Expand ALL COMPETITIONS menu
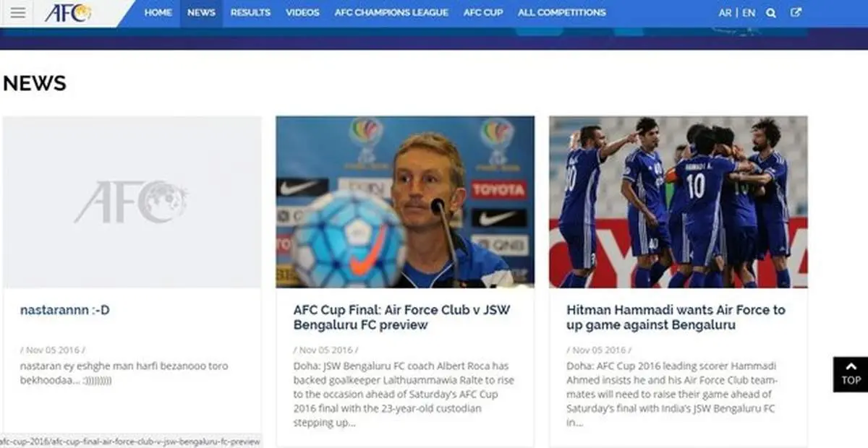 tap(562, 12)
